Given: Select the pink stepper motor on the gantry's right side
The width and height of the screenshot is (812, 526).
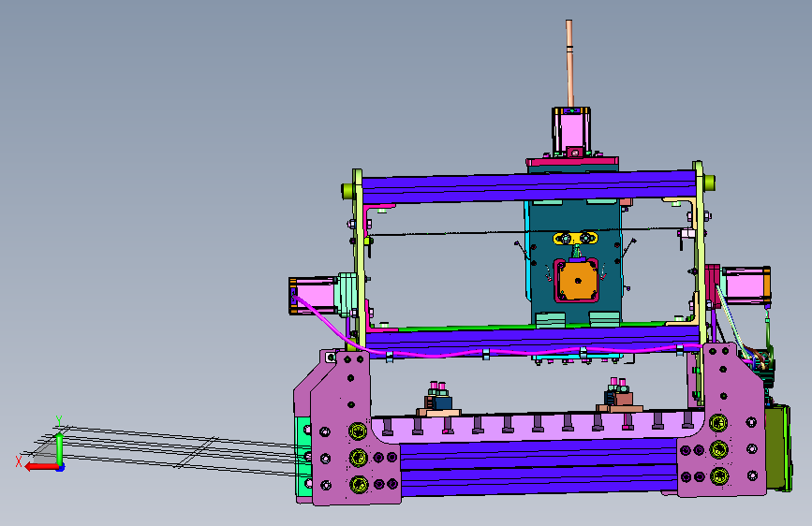Looking at the screenshot, I should point(746,285).
